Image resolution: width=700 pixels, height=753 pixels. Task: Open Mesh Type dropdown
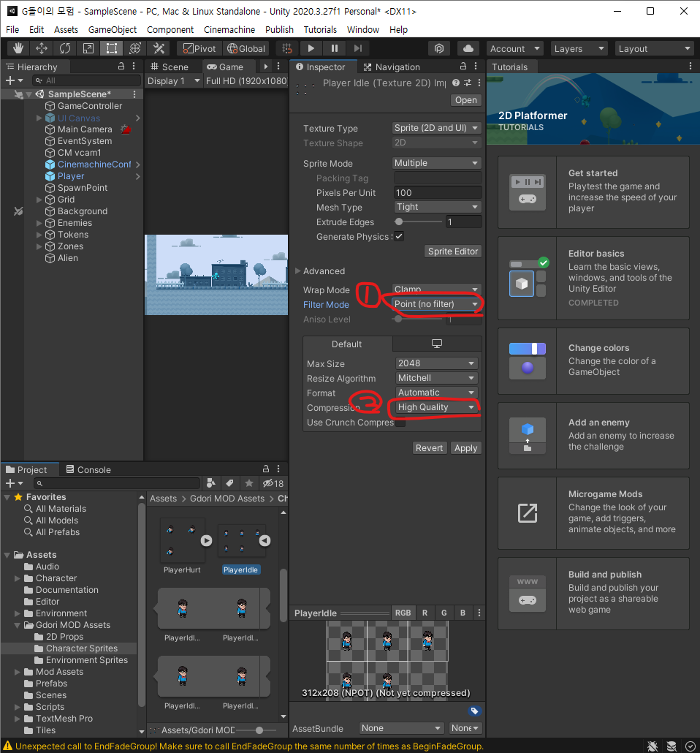438,207
